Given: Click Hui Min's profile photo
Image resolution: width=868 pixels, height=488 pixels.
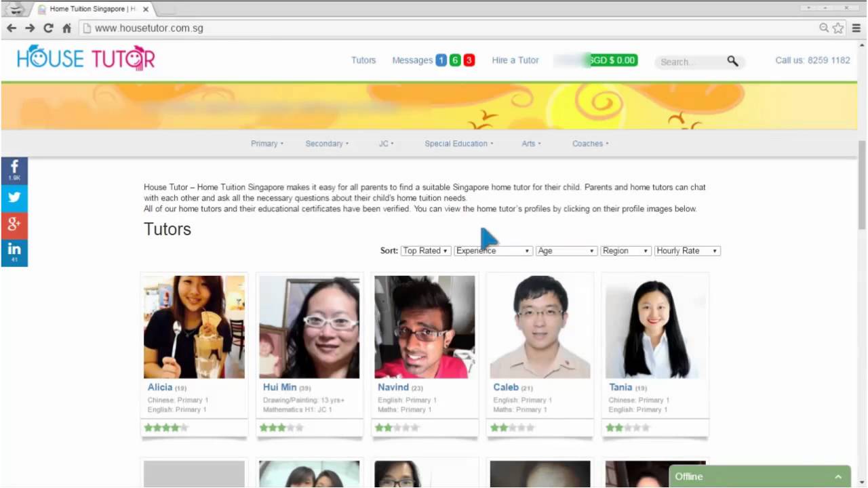Looking at the screenshot, I should [309, 327].
